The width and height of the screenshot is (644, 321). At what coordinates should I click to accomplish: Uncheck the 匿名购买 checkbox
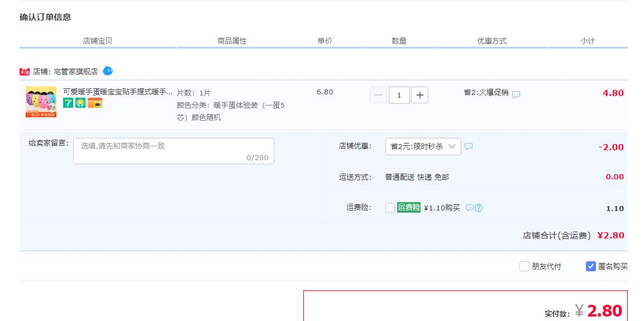(590, 266)
